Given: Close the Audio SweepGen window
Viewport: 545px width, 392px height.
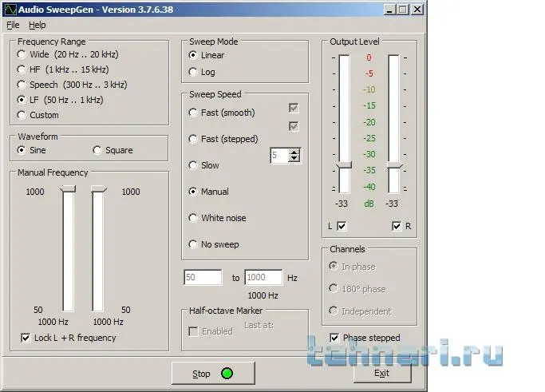Looking at the screenshot, I should pyautogui.click(x=417, y=10).
